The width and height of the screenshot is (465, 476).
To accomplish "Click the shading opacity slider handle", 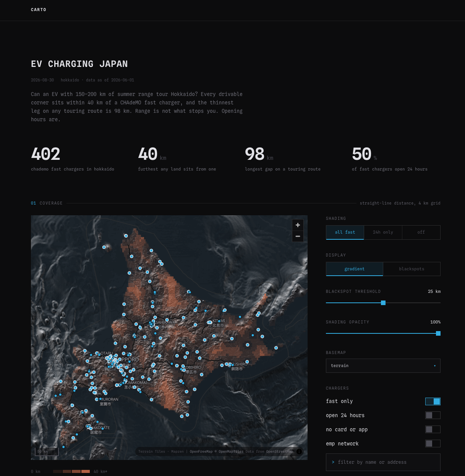I will click(438, 333).
